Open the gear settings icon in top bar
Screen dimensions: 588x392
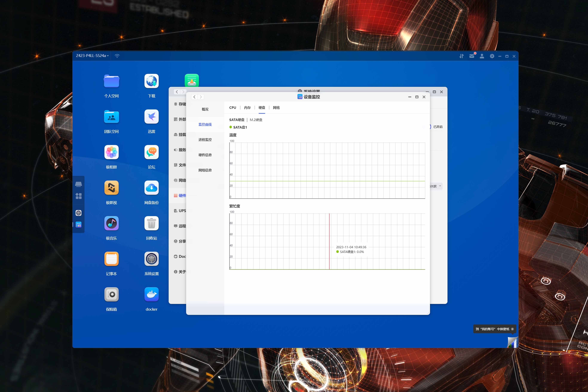click(492, 56)
